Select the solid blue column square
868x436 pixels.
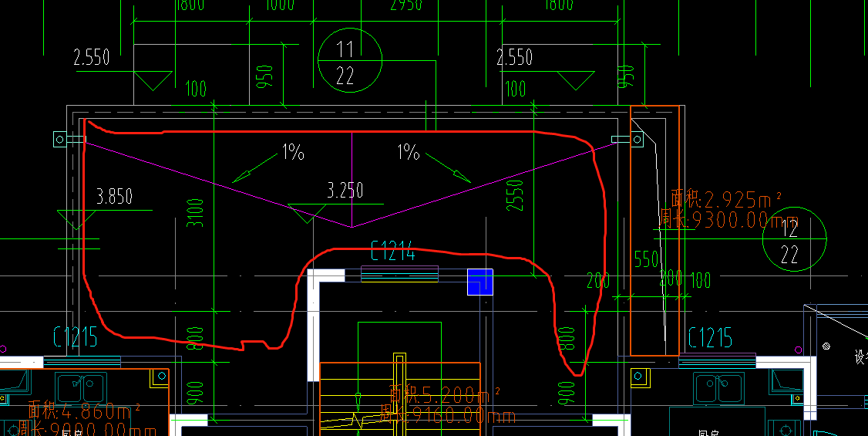tap(480, 282)
